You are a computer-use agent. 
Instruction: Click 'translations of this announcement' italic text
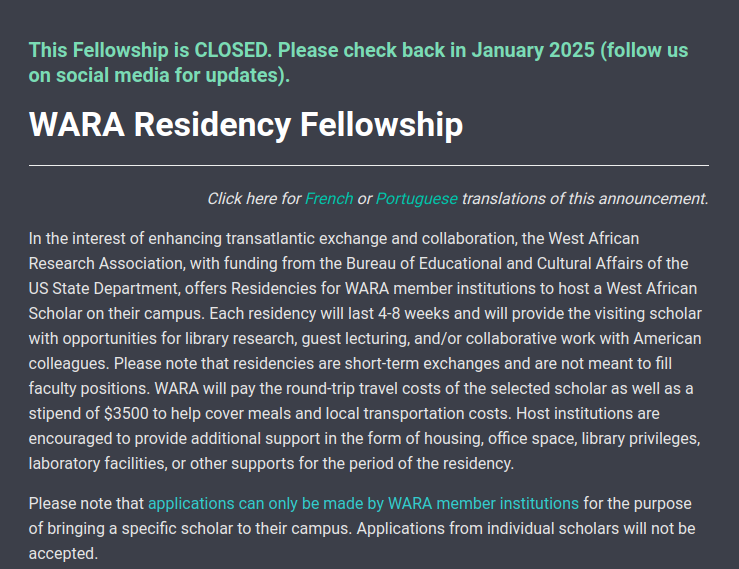coord(584,198)
